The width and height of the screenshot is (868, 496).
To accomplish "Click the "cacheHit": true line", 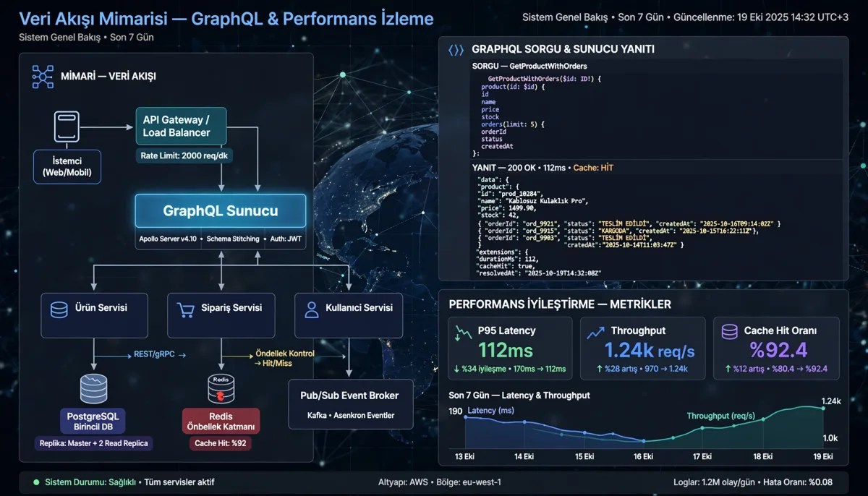I will [506, 265].
